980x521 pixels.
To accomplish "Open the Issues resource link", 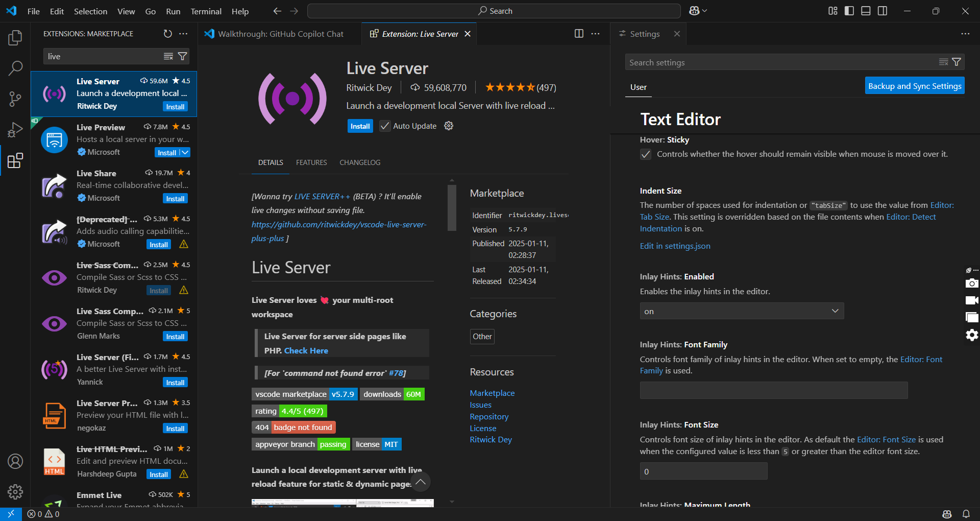I will pos(480,405).
